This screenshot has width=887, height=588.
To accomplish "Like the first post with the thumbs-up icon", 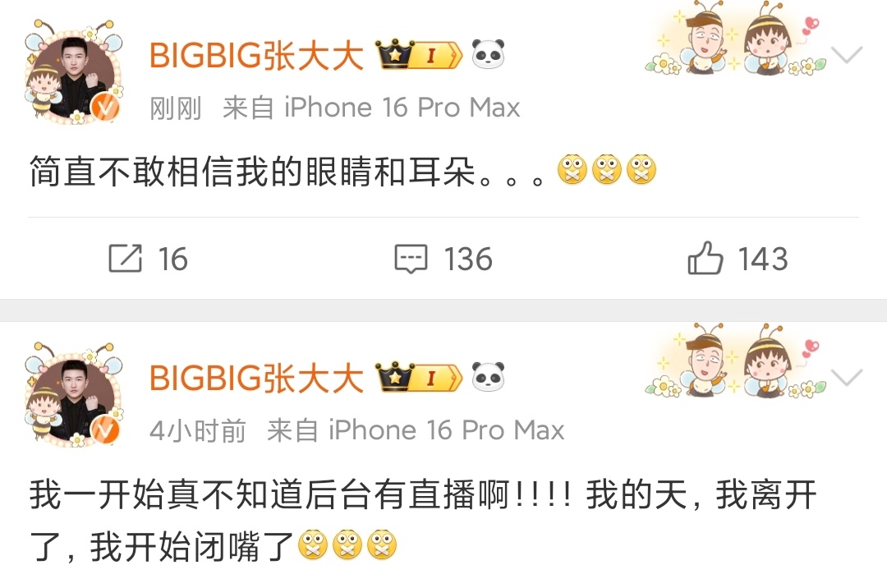I will coord(705,258).
